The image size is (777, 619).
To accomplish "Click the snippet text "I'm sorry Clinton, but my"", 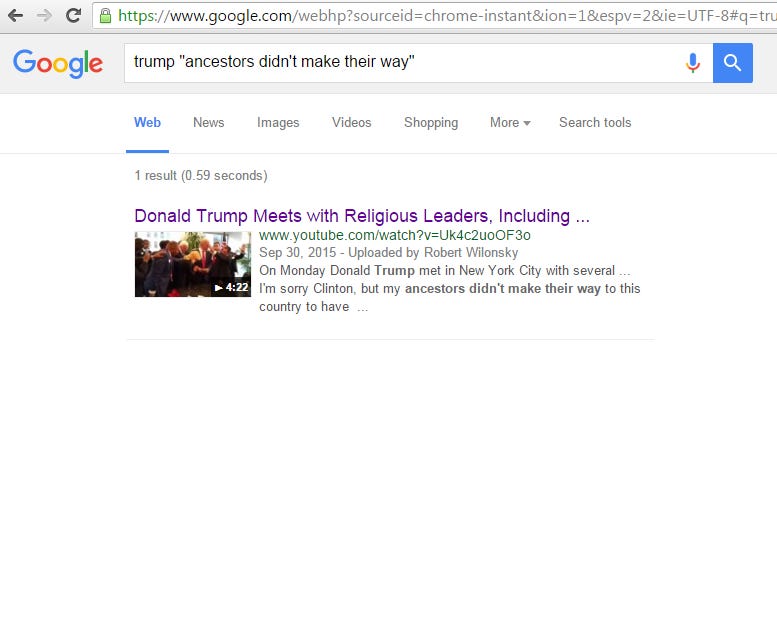I will [329, 288].
